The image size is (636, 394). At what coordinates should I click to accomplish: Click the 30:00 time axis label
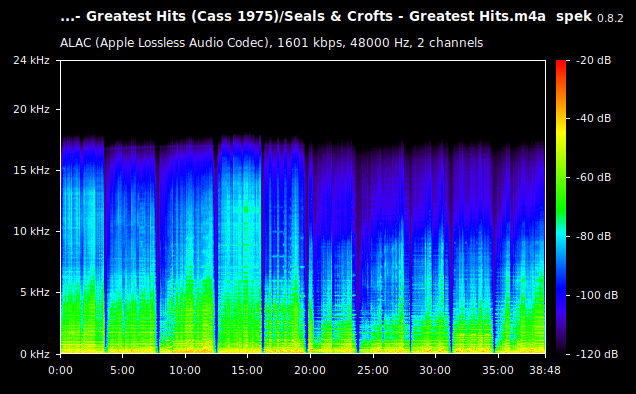435,370
